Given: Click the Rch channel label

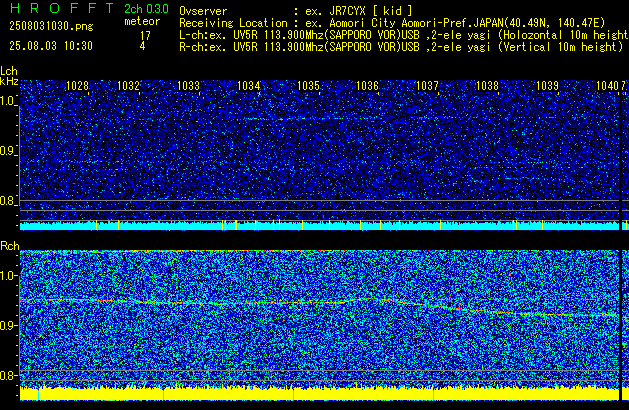Looking at the screenshot, I should coord(10,246).
